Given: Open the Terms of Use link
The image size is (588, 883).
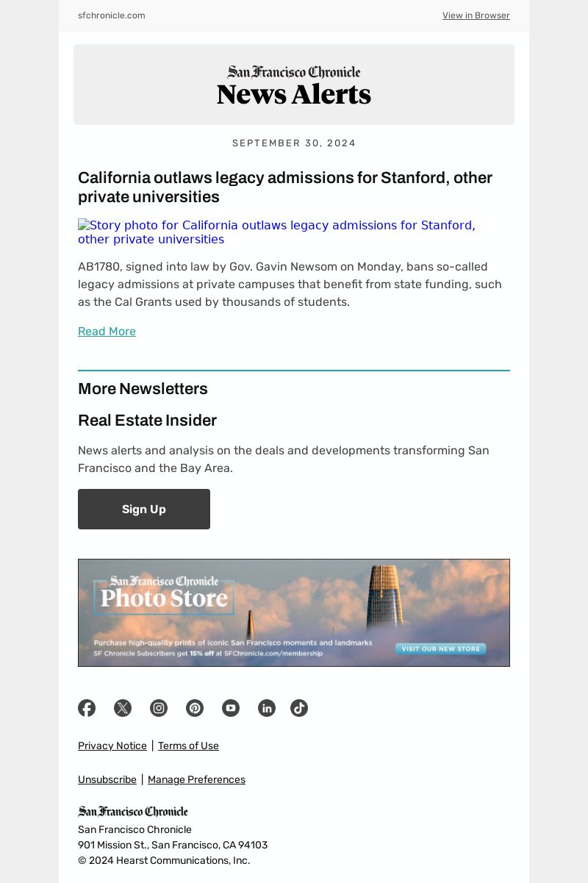Looking at the screenshot, I should point(188,746).
